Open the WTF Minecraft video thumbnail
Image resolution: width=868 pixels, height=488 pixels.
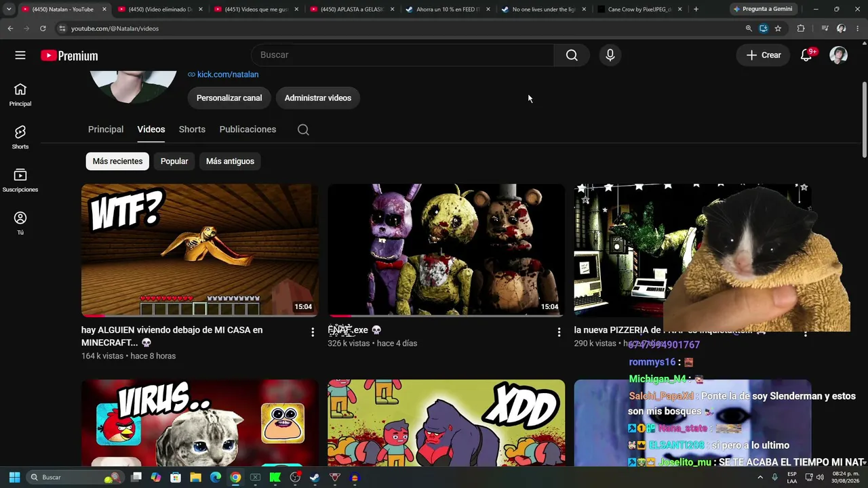tap(200, 250)
